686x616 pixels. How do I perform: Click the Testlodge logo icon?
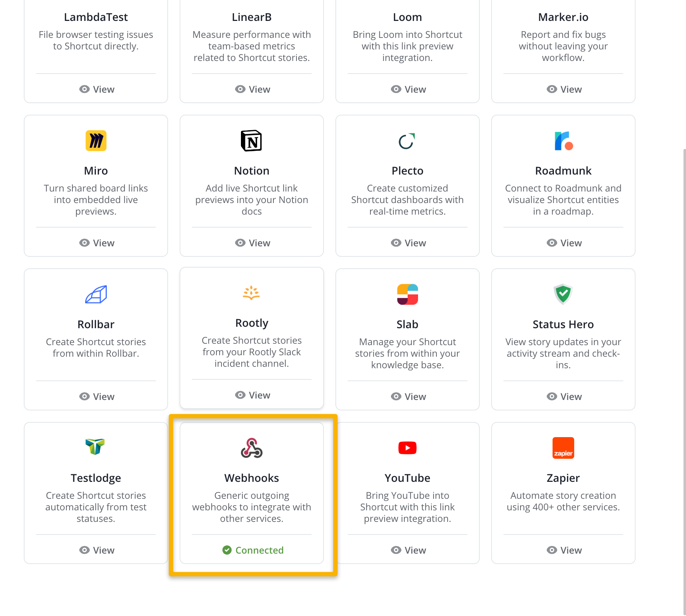[95, 446]
